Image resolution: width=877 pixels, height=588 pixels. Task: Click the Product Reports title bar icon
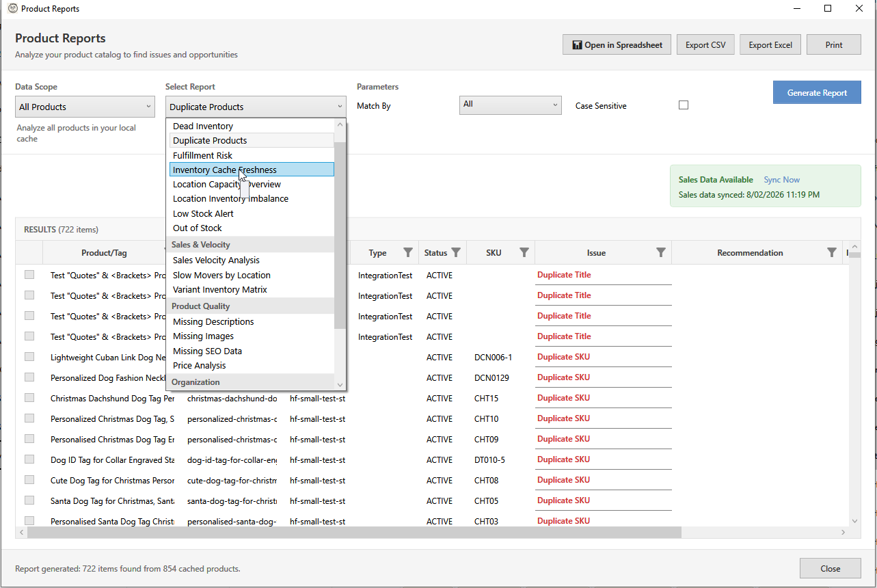[x=12, y=8]
